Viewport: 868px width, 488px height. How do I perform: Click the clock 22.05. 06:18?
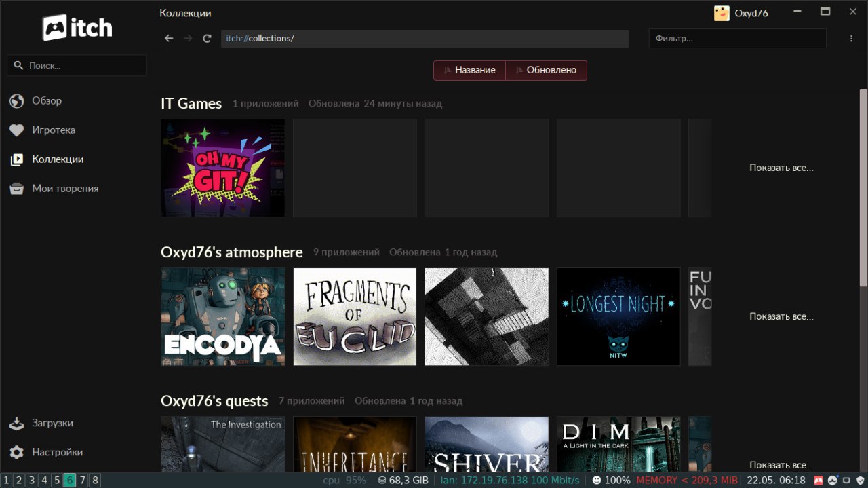pyautogui.click(x=776, y=481)
